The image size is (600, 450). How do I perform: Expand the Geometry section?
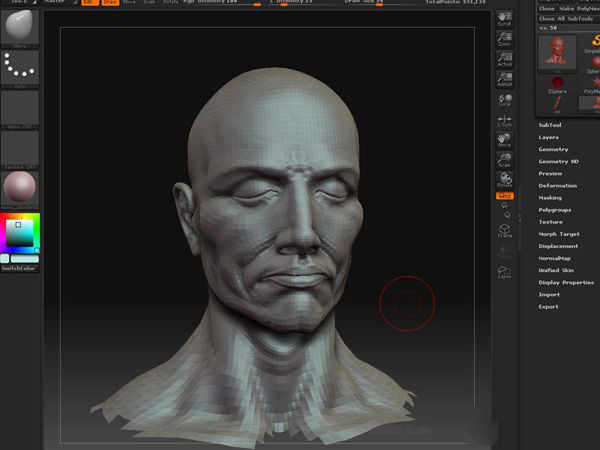pos(553,149)
